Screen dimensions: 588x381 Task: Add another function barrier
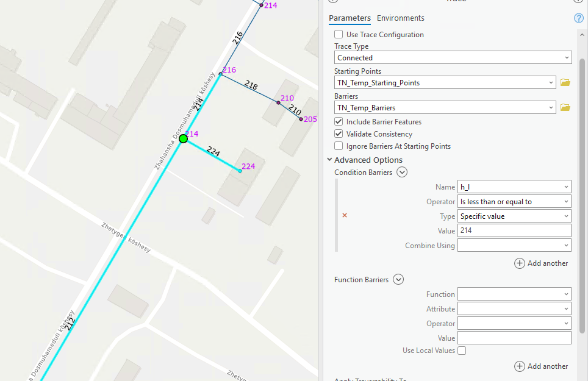pos(541,366)
